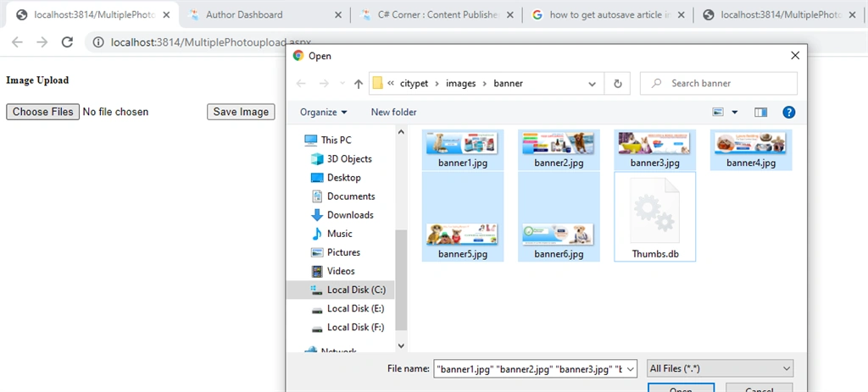Viewport: 868px width, 392px height.
Task: Close the Author Dashboard tab
Action: [x=337, y=15]
